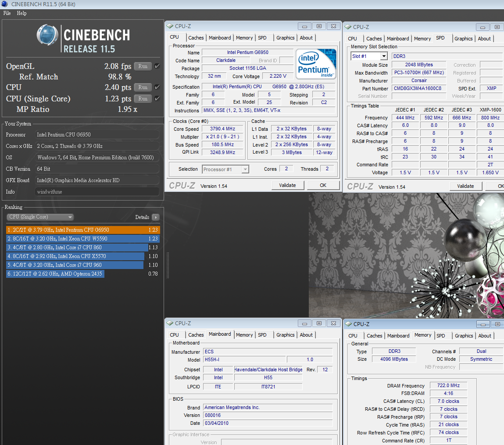This screenshot has height=445, width=504.
Task: Click the CPU-Z icon in Memory window title
Action: click(349, 324)
